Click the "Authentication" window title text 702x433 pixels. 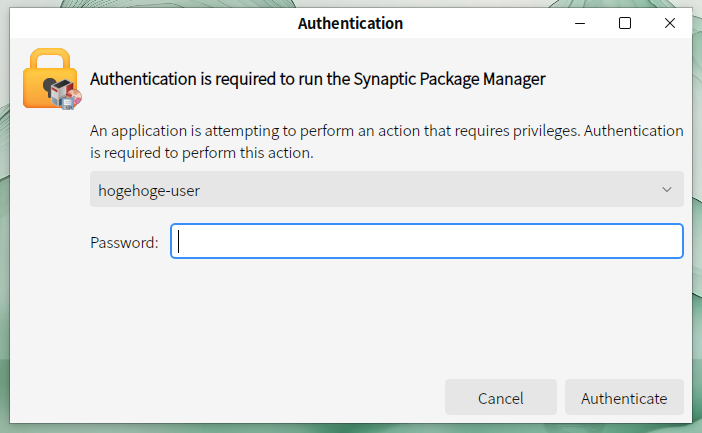coord(350,23)
